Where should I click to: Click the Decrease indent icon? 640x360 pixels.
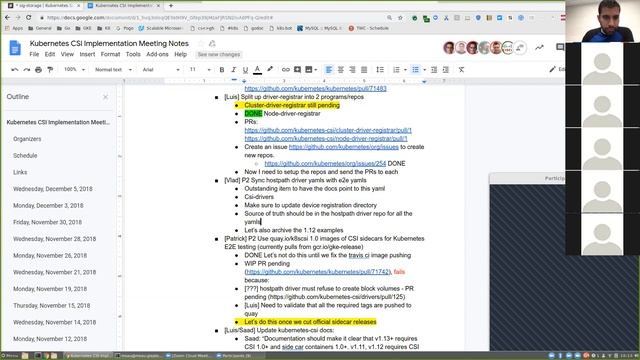point(434,70)
